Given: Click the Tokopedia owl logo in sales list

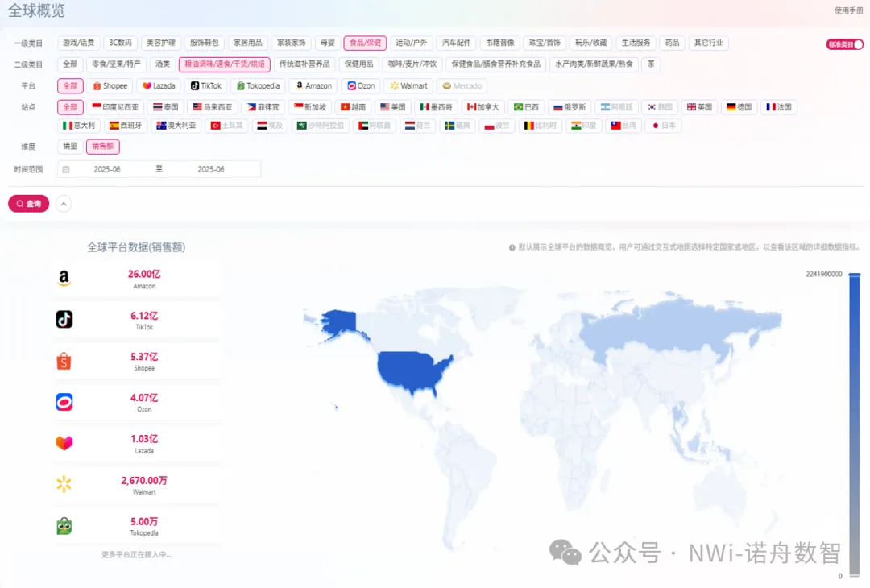Looking at the screenshot, I should [64, 526].
